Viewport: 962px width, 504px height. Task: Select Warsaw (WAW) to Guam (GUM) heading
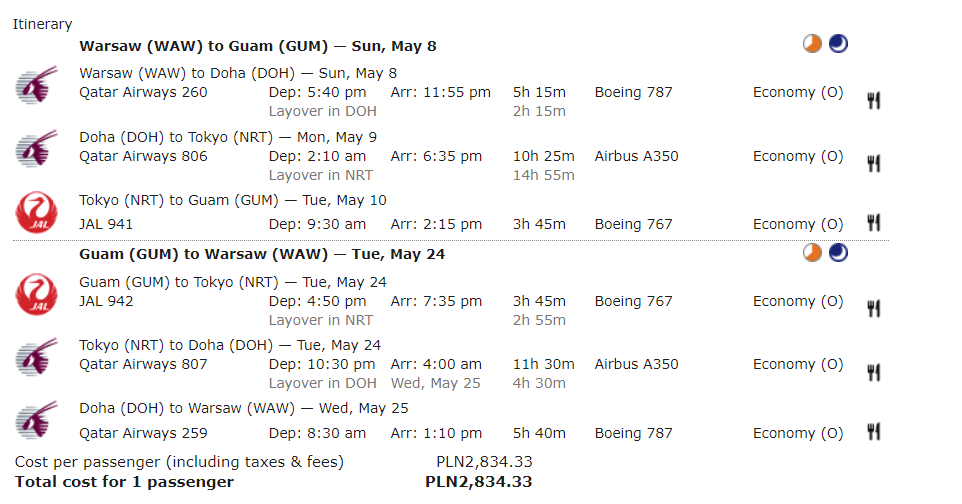pos(258,47)
